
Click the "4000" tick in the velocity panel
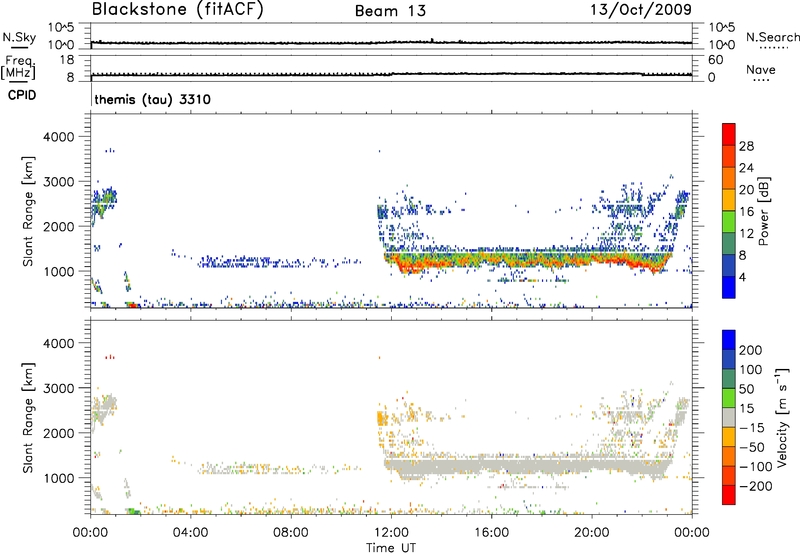58,343
